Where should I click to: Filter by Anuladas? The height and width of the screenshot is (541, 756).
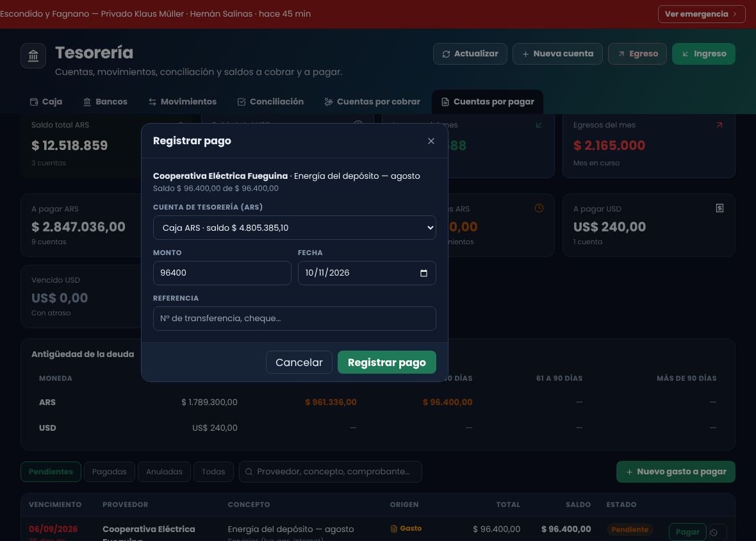point(165,472)
